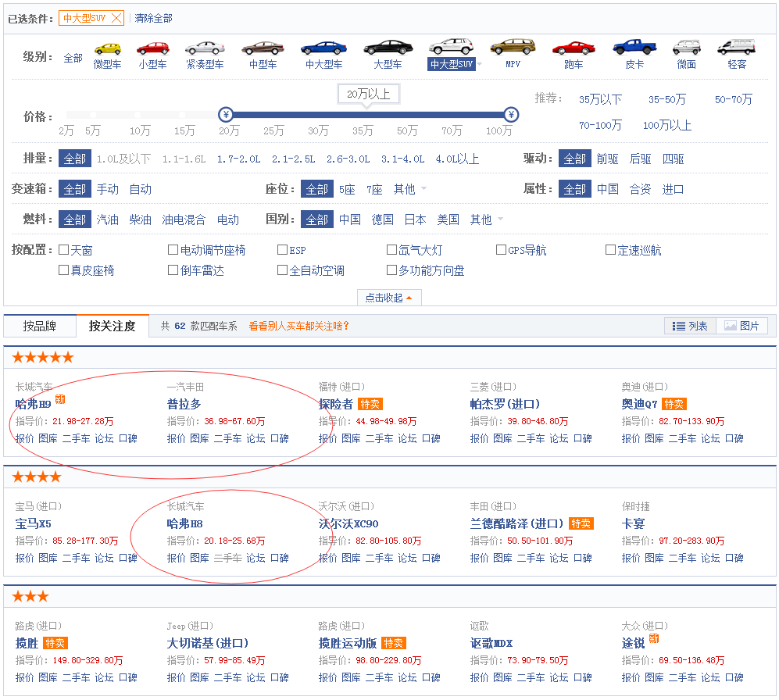
Task: Click the 特卖 tag beside 揽胜
Action: (55, 644)
